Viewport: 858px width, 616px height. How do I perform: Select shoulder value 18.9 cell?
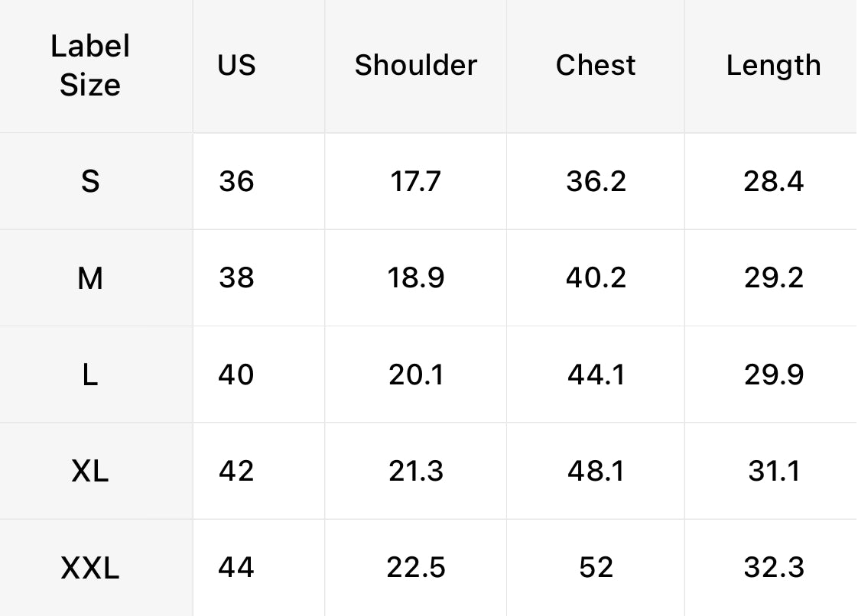coord(416,278)
